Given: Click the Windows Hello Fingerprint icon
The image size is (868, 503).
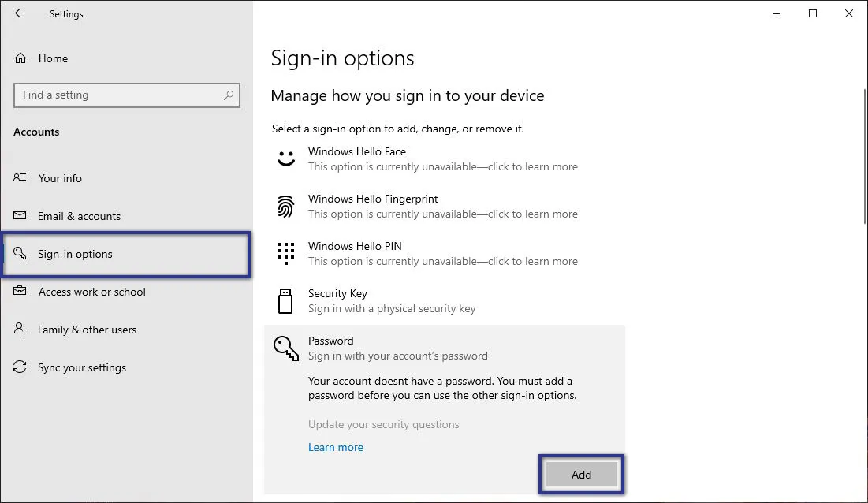Looking at the screenshot, I should pos(285,205).
